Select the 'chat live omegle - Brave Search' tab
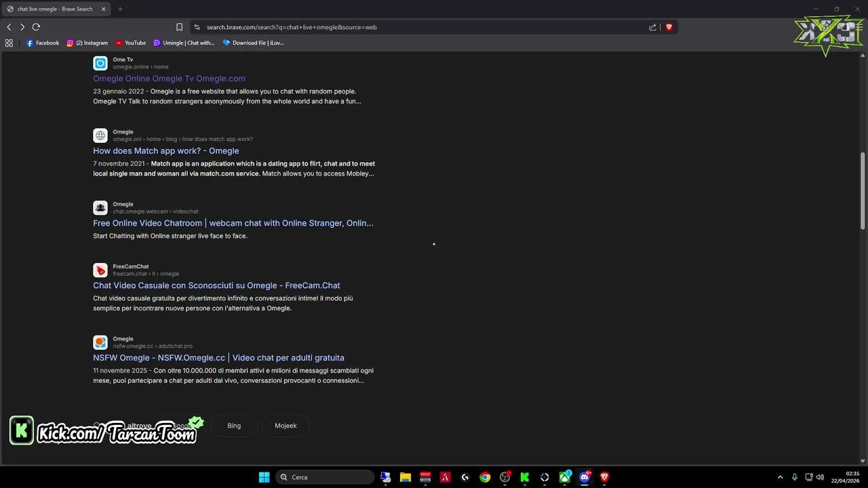Screen dimensions: 868x488 click(x=56, y=9)
